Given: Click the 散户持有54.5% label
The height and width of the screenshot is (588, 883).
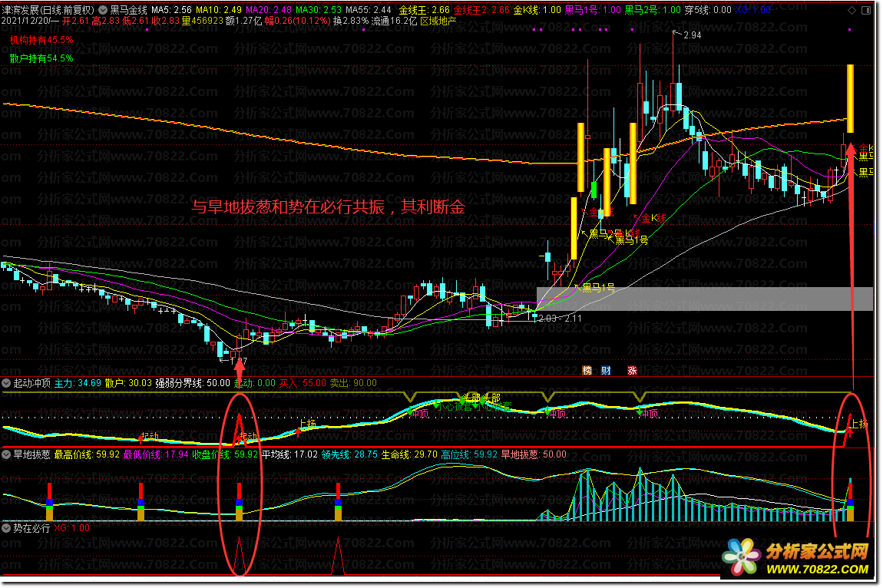Looking at the screenshot, I should (x=41, y=58).
